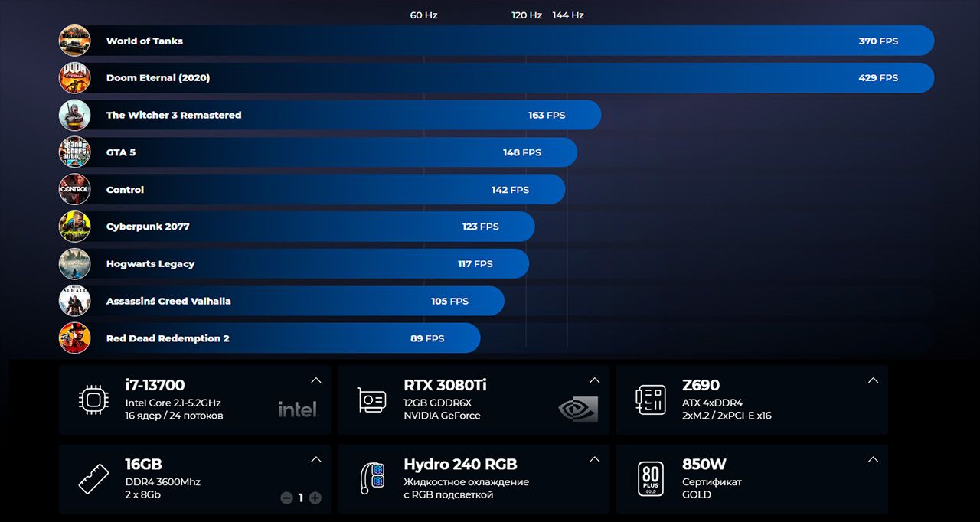The image size is (980, 522).
Task: Click the 80 Plus Gold badge icon
Action: pyautogui.click(x=651, y=478)
